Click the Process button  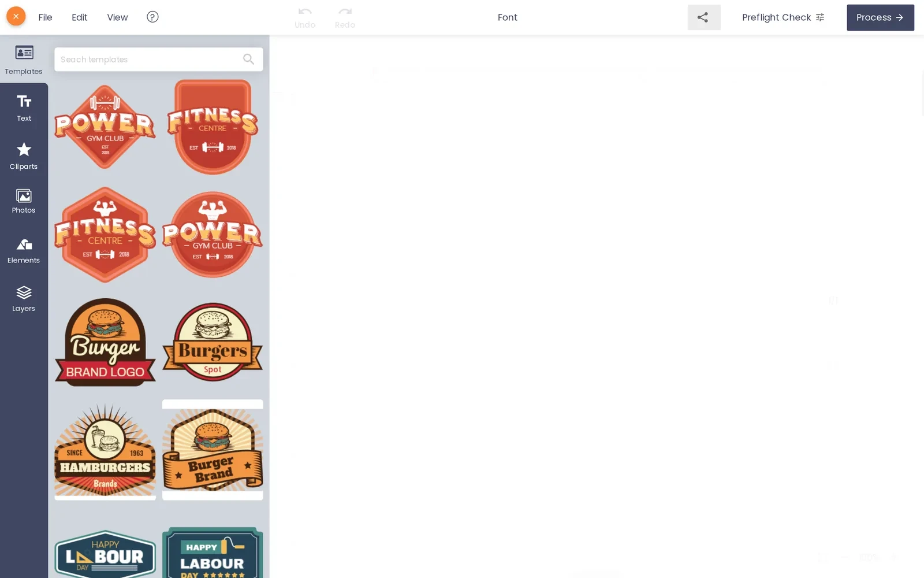pos(880,17)
